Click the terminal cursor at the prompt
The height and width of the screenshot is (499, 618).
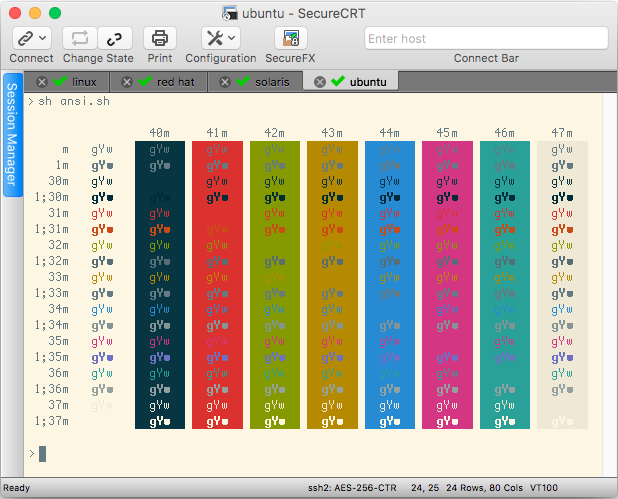pos(42,454)
